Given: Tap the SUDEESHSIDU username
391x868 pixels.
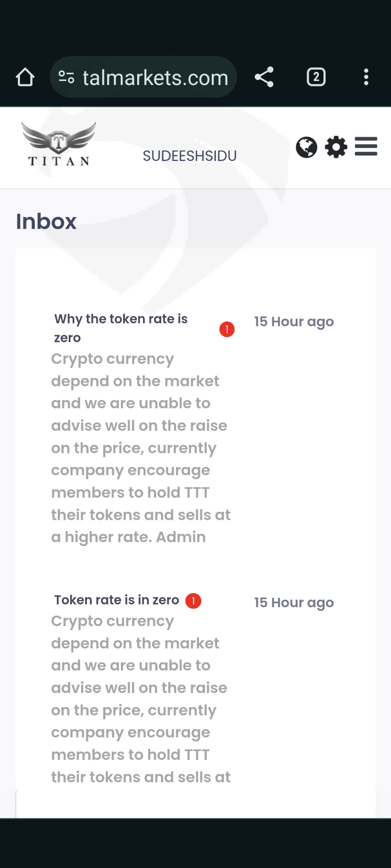Looking at the screenshot, I should [x=190, y=156].
